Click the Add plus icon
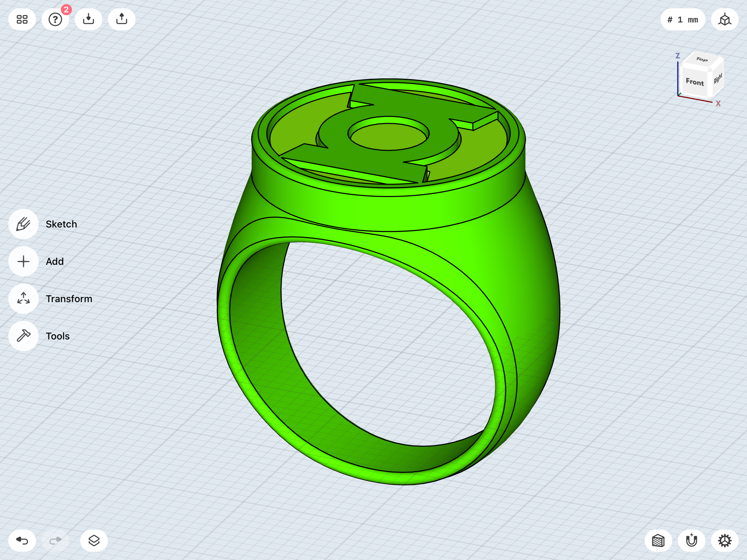 [x=24, y=261]
